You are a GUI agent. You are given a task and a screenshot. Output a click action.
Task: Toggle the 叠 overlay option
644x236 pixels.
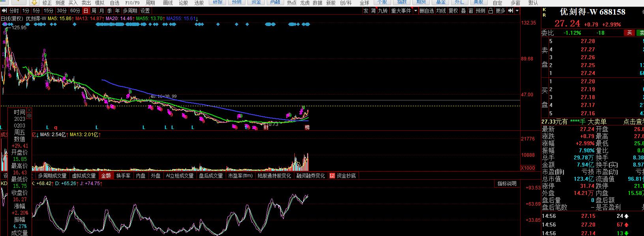463,11
